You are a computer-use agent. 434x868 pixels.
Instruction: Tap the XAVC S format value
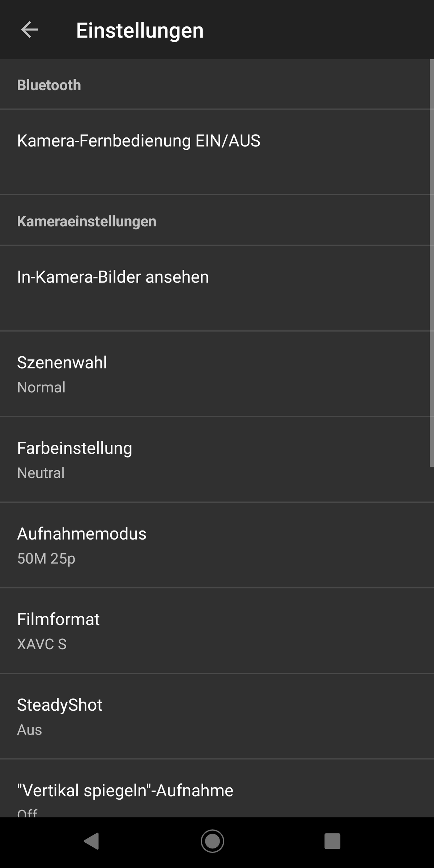42,644
